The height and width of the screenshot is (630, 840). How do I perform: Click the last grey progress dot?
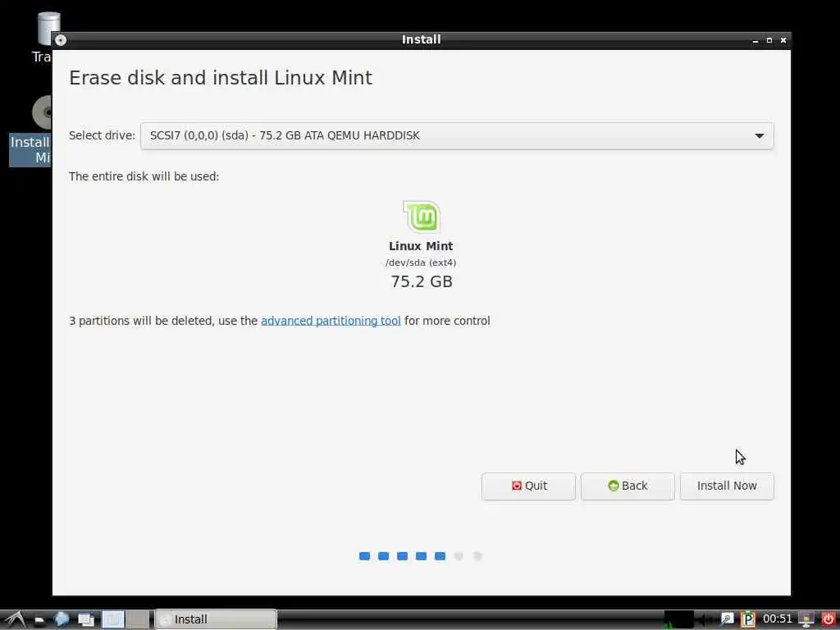coord(478,556)
